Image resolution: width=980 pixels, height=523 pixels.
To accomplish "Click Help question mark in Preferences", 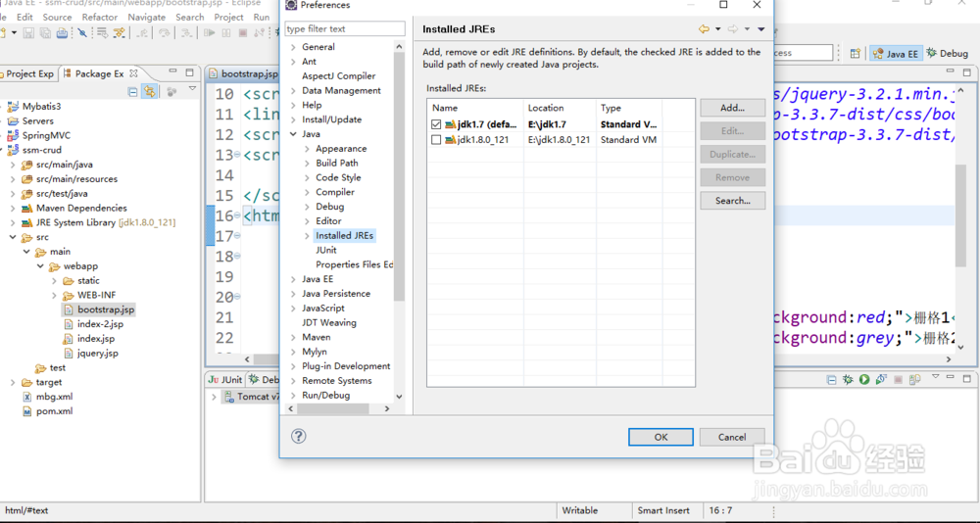I will (299, 436).
